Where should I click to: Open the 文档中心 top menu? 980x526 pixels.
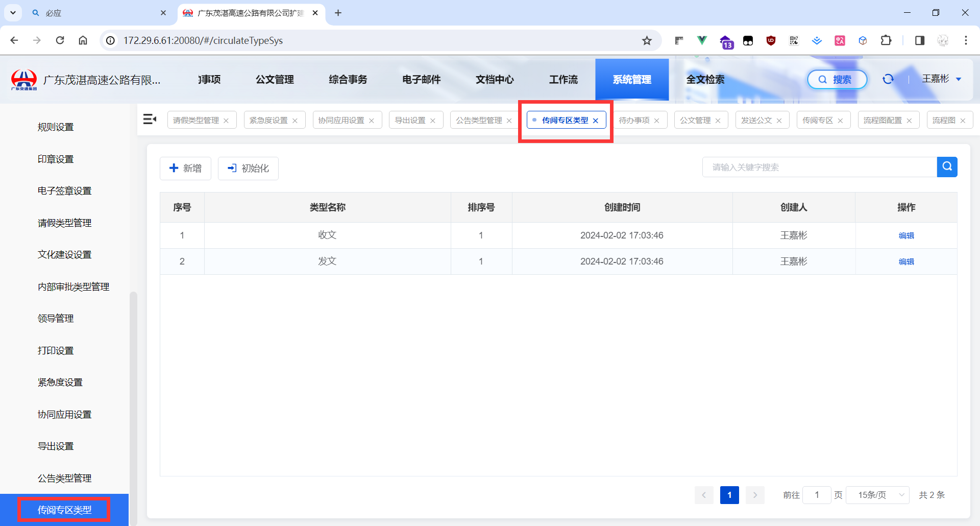(x=495, y=80)
